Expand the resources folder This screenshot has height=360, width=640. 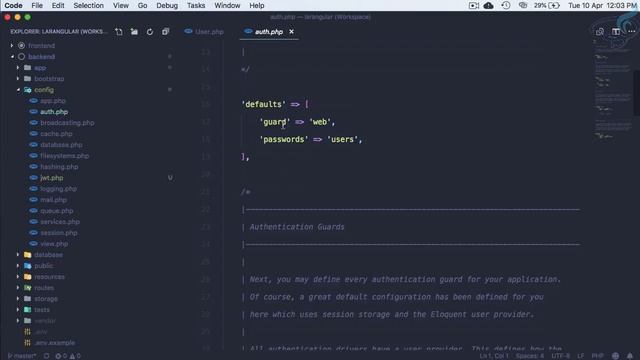49,277
